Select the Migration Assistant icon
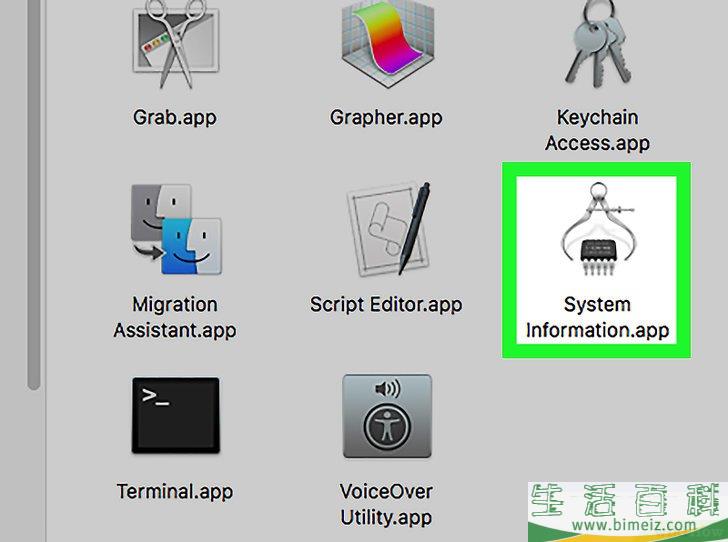The image size is (728, 542). coord(176,229)
